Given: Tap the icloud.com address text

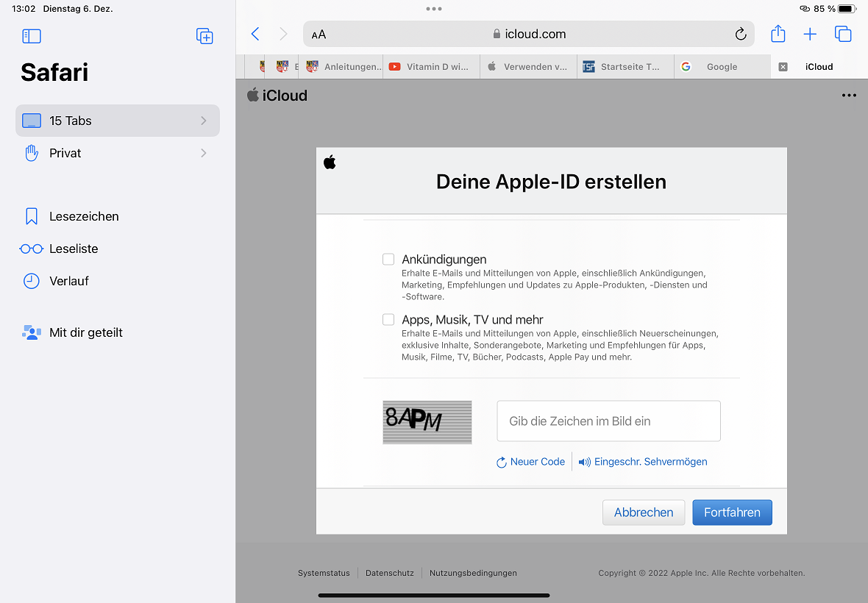Looking at the screenshot, I should (x=536, y=35).
